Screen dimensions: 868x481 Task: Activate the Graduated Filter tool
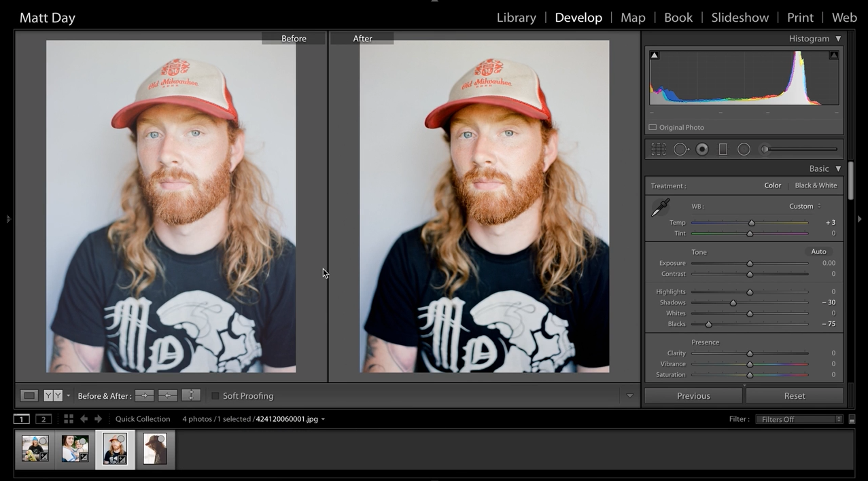pyautogui.click(x=723, y=149)
